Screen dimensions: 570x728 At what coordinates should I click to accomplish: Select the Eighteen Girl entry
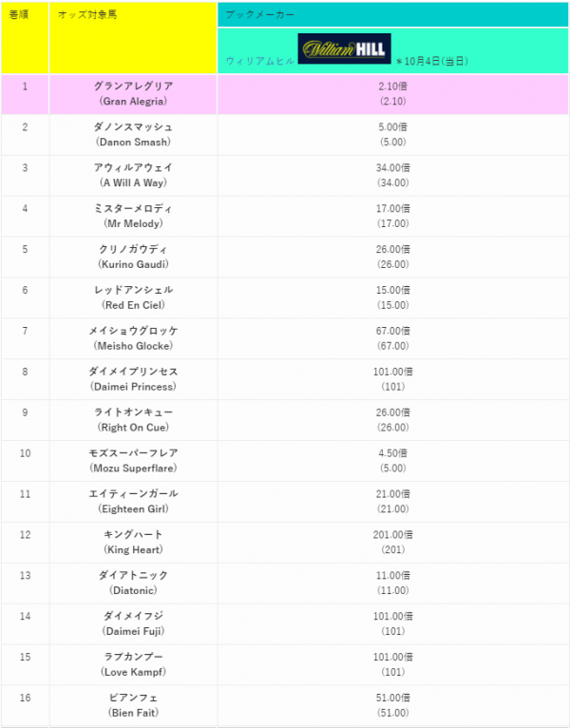(x=133, y=502)
